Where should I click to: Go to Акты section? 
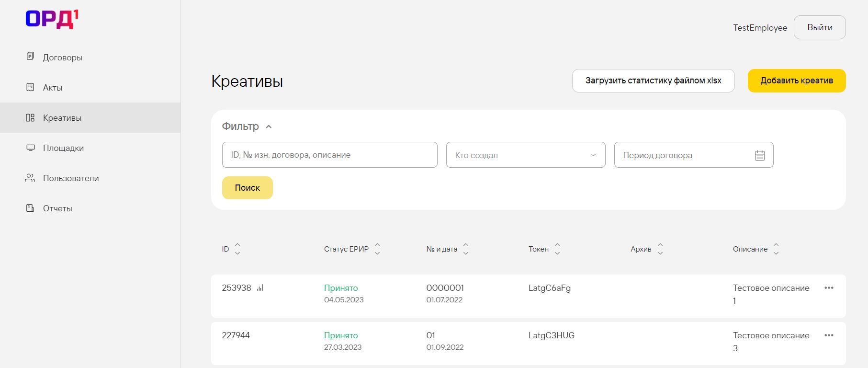coord(90,87)
